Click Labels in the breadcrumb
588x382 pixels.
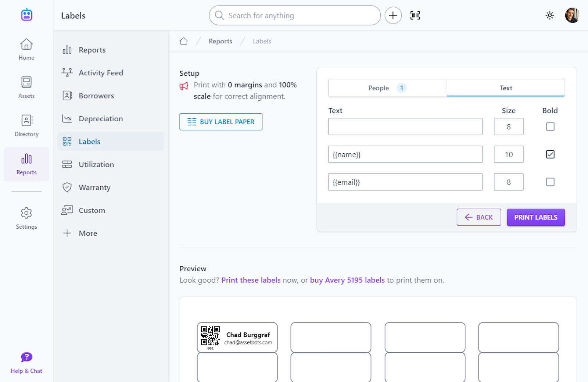pyautogui.click(x=262, y=41)
